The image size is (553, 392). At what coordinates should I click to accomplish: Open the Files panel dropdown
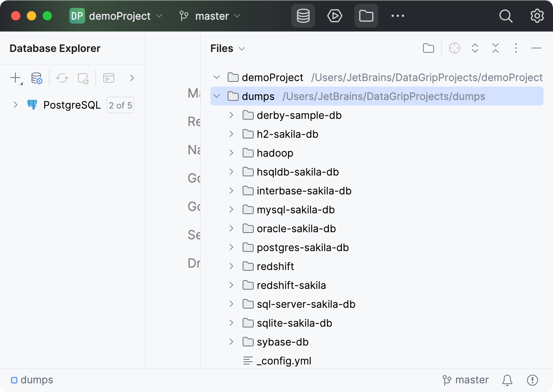click(x=243, y=48)
